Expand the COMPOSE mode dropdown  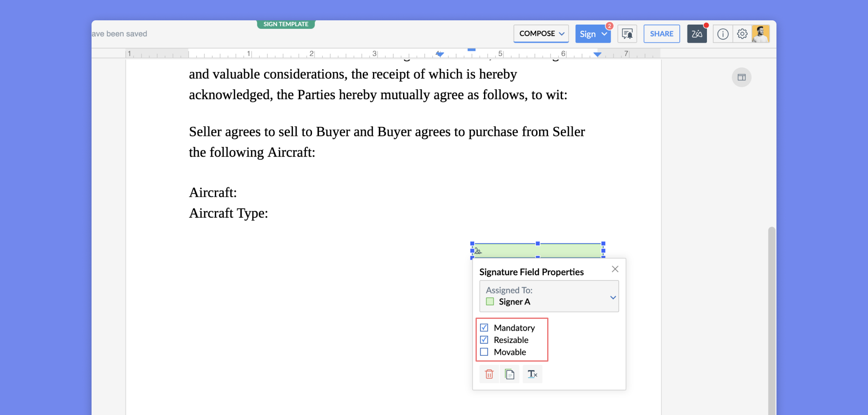click(x=541, y=33)
